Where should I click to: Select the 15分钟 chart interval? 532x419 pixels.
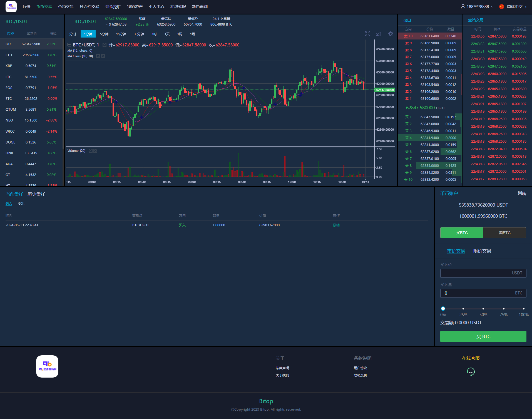(121, 34)
